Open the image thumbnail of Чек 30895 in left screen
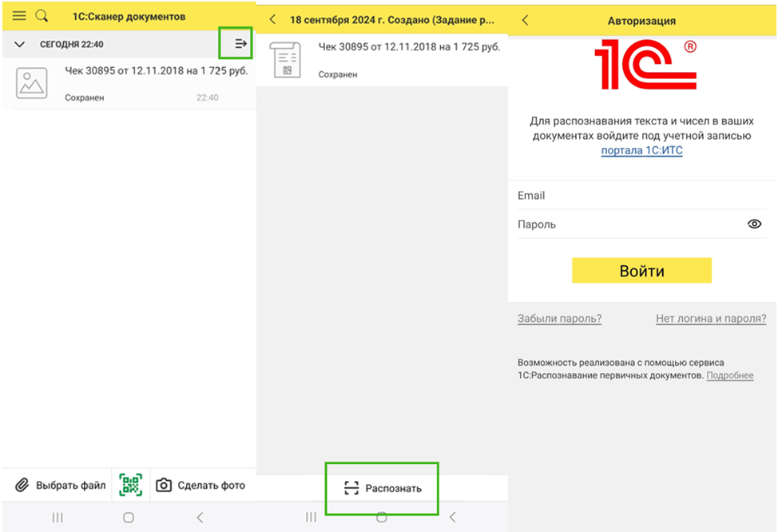Viewport: 778px width, 532px height. [32, 83]
